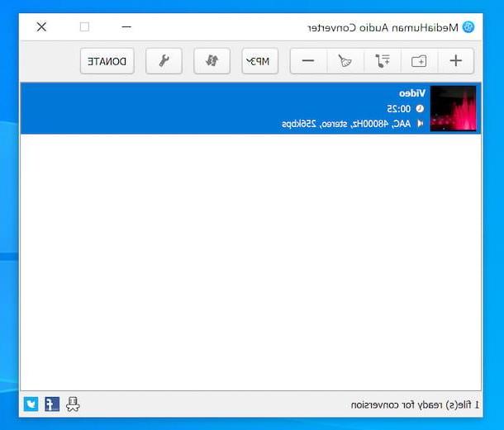Click the Twitter icon in status bar

click(31, 404)
